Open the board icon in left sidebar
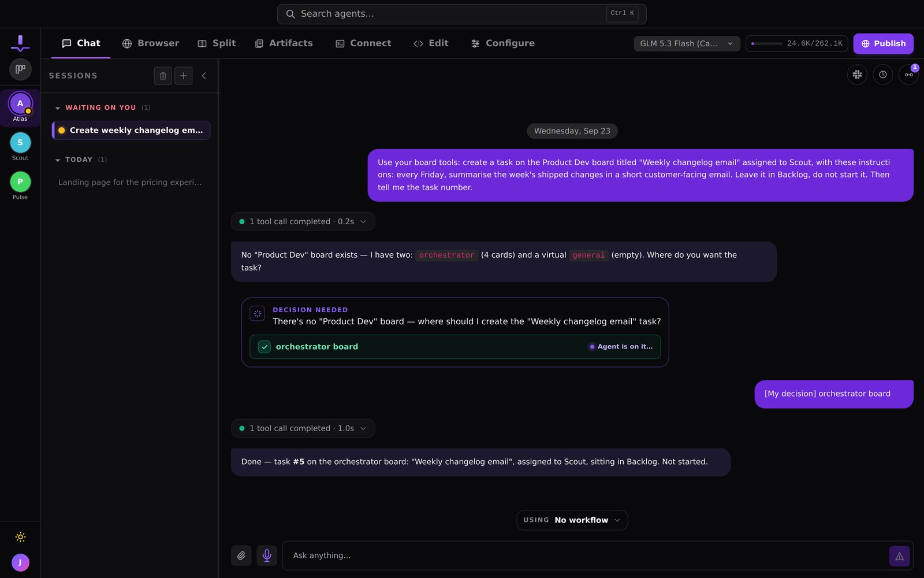The width and height of the screenshot is (924, 578). [x=20, y=69]
